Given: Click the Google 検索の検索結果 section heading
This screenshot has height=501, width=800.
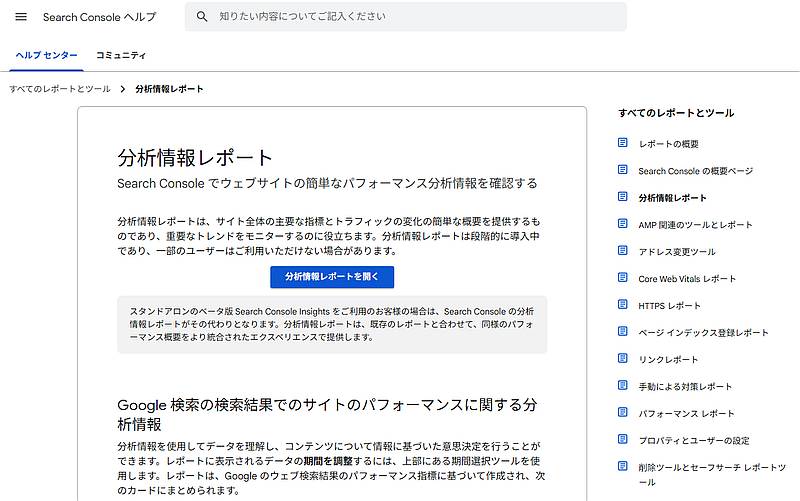Looking at the screenshot, I should 327,415.
